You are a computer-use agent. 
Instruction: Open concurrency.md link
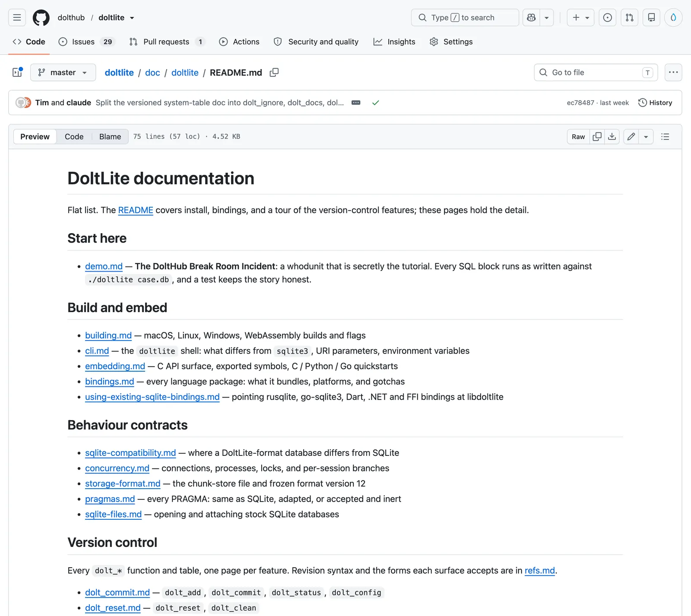pos(117,468)
